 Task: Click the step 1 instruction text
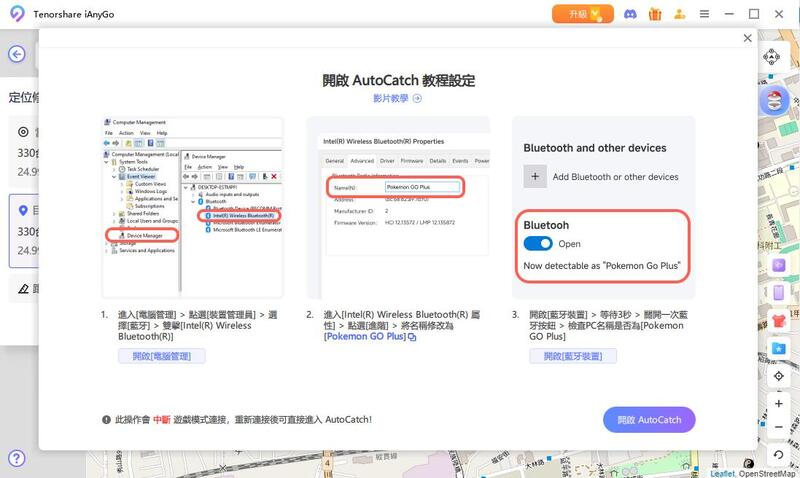pyautogui.click(x=198, y=325)
